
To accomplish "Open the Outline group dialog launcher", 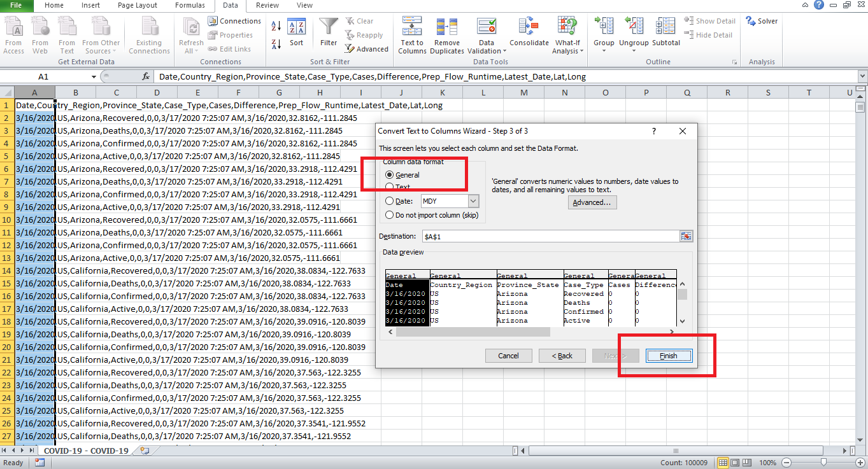I will [734, 62].
